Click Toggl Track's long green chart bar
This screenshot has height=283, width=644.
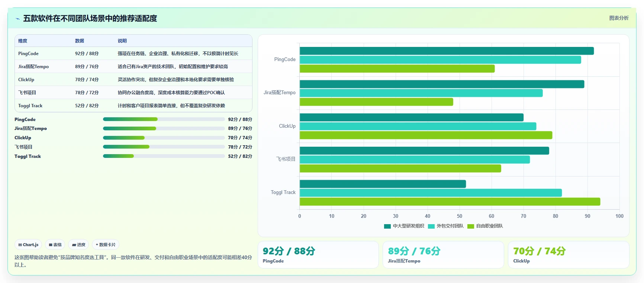click(450, 202)
